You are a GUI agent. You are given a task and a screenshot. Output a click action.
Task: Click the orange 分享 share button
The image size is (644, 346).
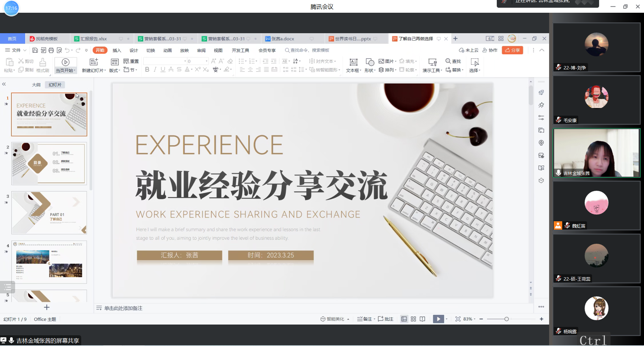click(512, 50)
